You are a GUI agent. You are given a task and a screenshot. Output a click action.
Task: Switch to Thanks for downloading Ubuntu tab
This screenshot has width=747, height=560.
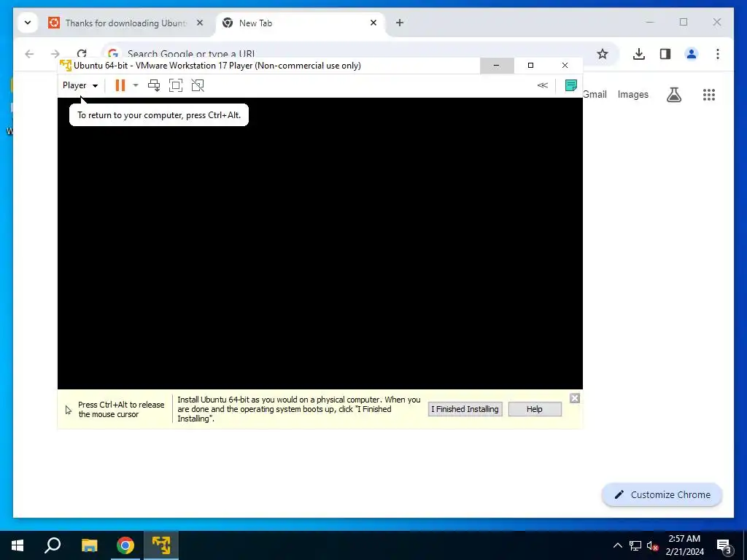[x=125, y=23]
